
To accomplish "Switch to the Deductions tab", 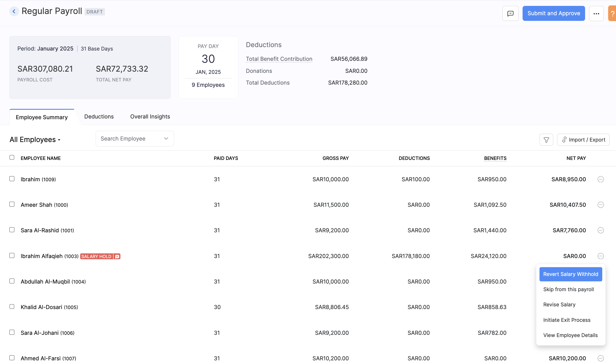I will 99,117.
